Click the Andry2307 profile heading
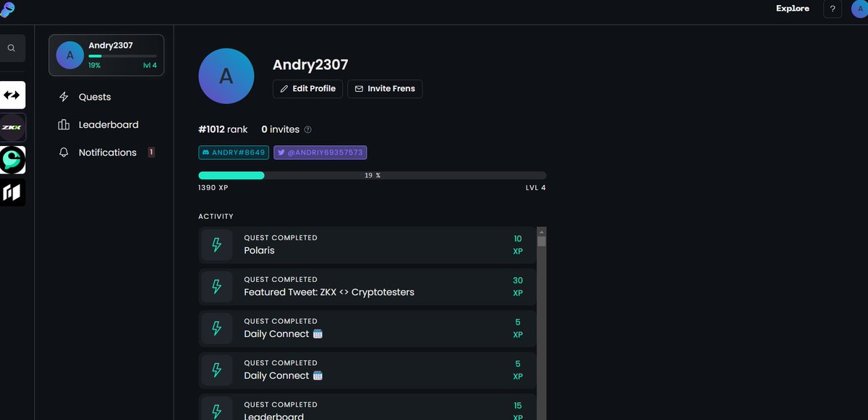Image resolution: width=868 pixels, height=420 pixels. pos(310,64)
